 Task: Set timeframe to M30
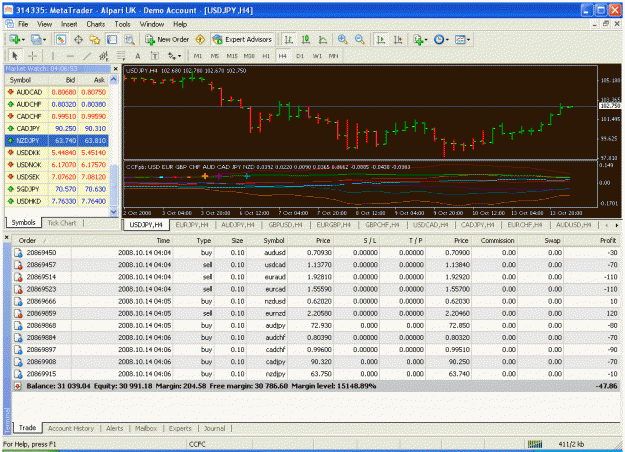[x=249, y=56]
